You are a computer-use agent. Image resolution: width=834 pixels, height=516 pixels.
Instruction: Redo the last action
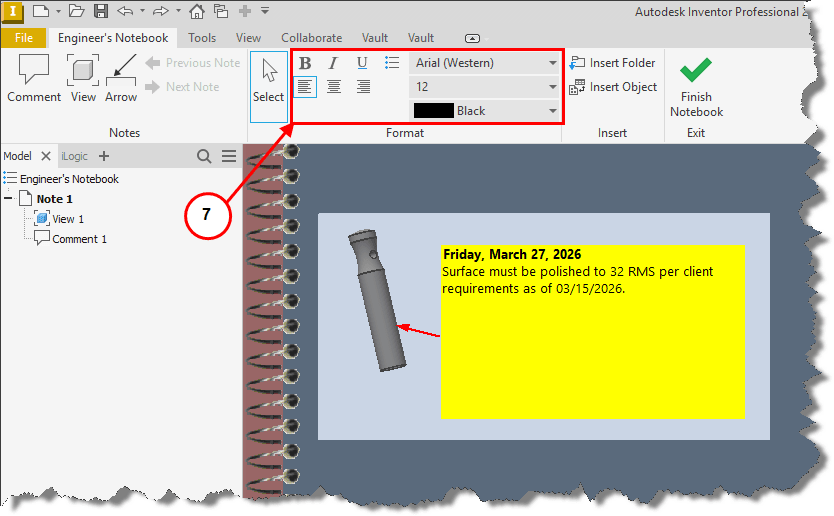(160, 11)
